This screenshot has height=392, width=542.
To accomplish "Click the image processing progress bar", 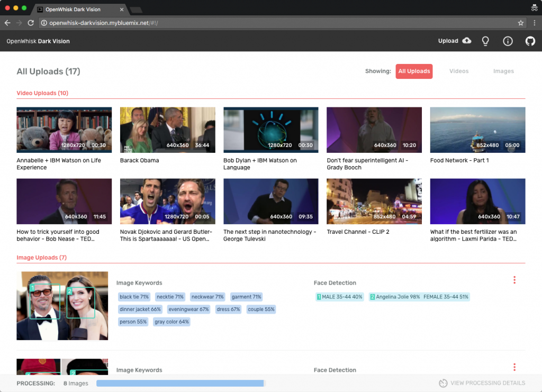I will point(180,383).
